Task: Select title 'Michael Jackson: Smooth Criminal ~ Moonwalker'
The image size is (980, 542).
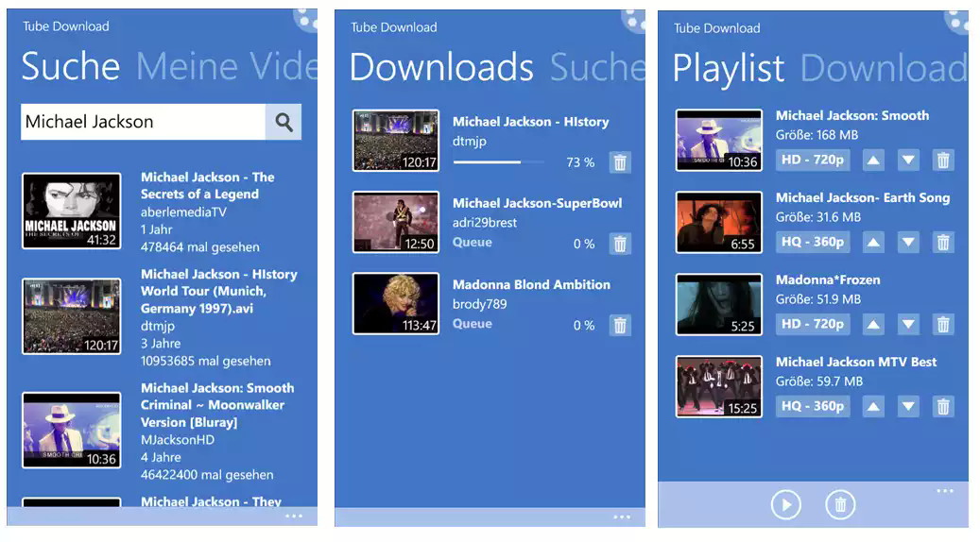Action: coord(216,405)
